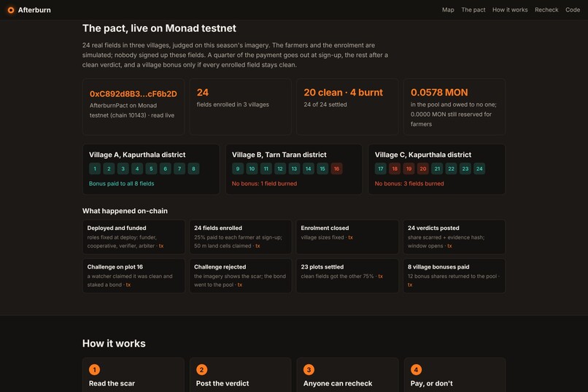This screenshot has height=392, width=588.
Task: Go to The pact nav link
Action: pyautogui.click(x=473, y=9)
